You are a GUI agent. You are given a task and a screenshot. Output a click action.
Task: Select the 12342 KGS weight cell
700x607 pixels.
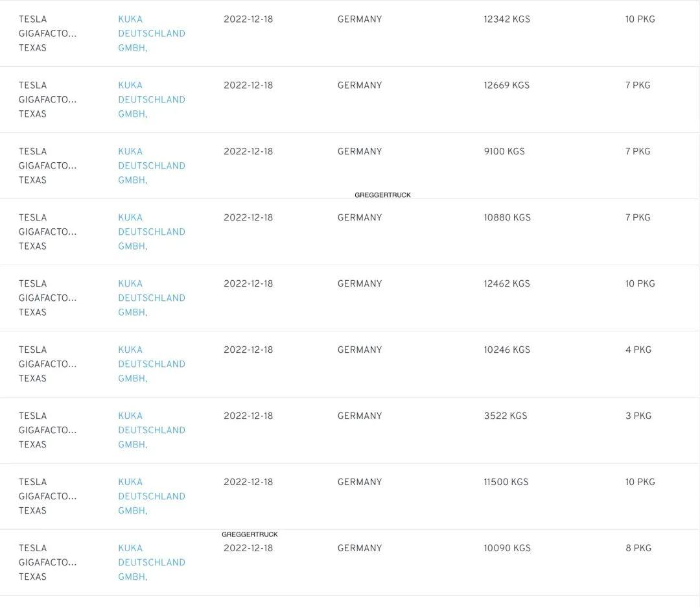tap(507, 19)
